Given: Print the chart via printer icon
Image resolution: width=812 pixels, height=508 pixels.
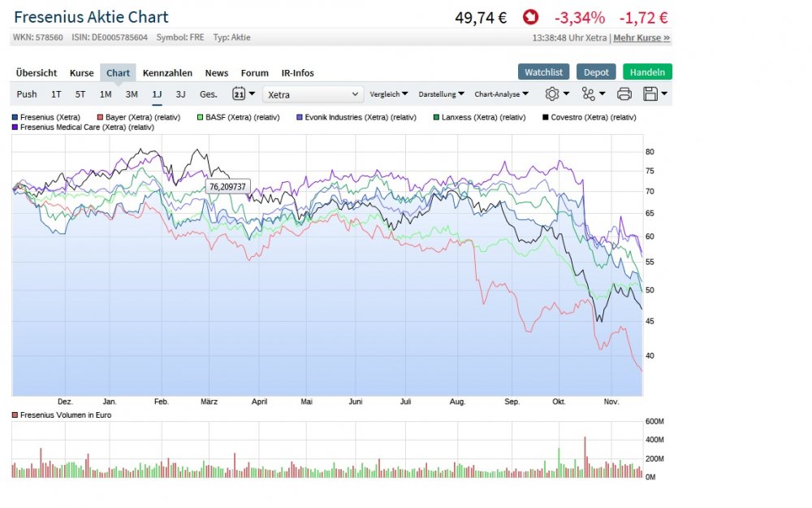Looking at the screenshot, I should pos(624,94).
